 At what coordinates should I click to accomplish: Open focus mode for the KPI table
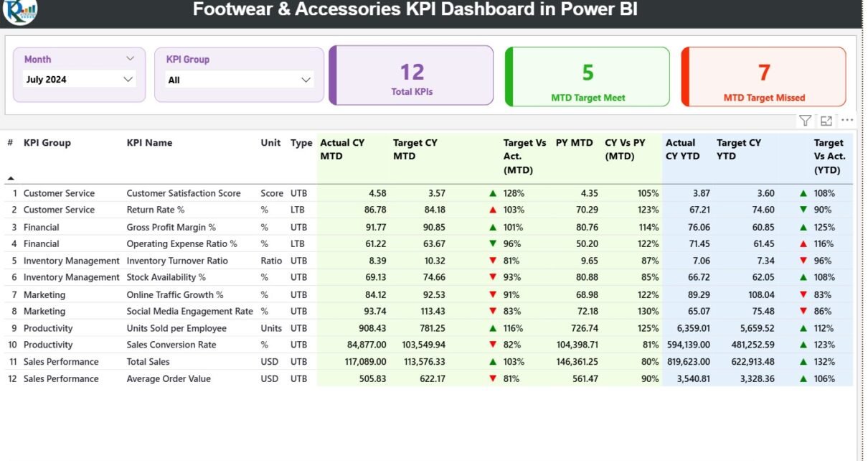coord(826,121)
